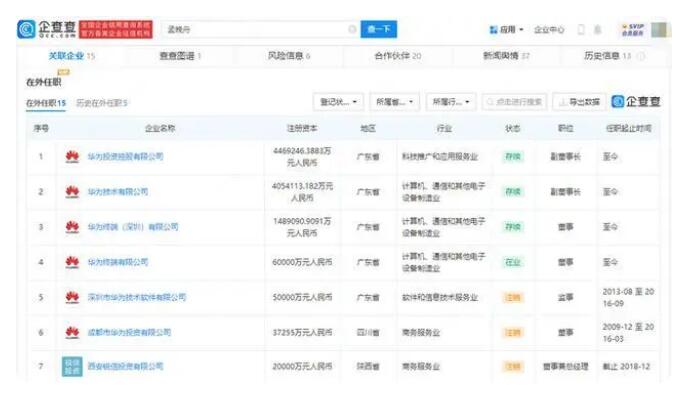The width and height of the screenshot is (690, 394).
Task: Click the 任职起止时间 column header
Action: (629, 129)
